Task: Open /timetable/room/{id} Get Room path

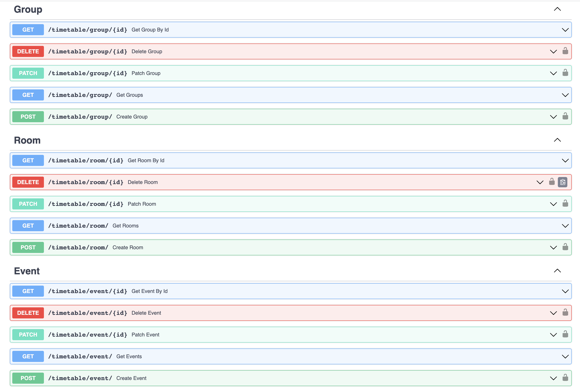Action: tap(86, 160)
